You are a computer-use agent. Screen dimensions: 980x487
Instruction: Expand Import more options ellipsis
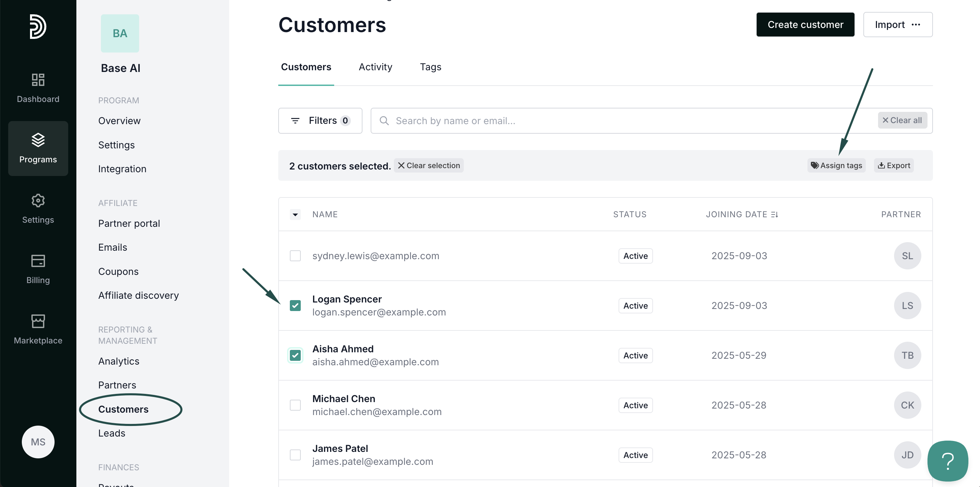coord(916,25)
